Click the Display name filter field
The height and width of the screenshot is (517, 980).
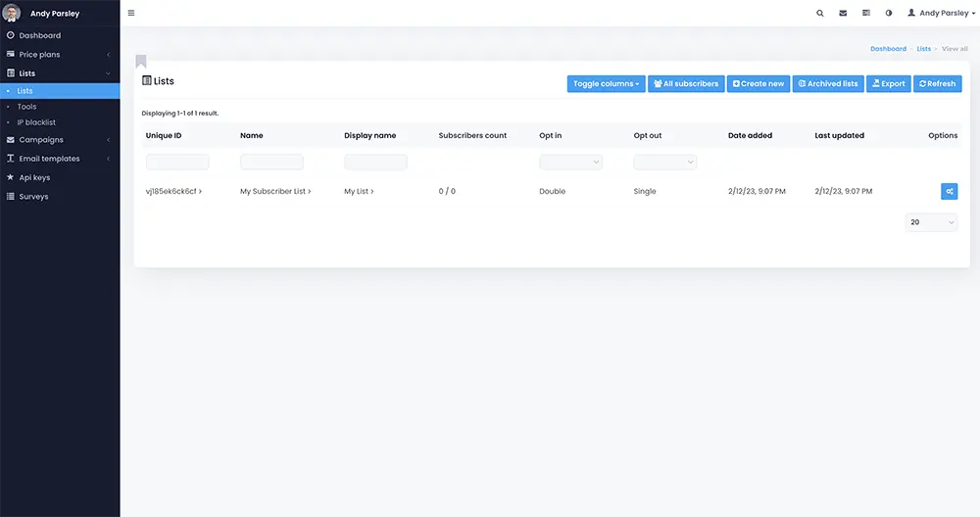[375, 163]
